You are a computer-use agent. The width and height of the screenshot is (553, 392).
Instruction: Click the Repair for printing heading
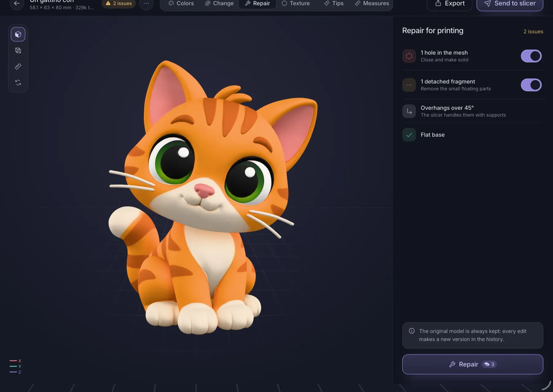[433, 31]
